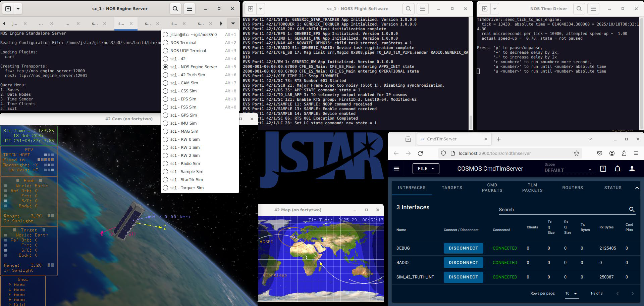Viewport: 644px width, 306px height.
Task: Switch to CMD PACKETS tab
Action: pos(492,188)
